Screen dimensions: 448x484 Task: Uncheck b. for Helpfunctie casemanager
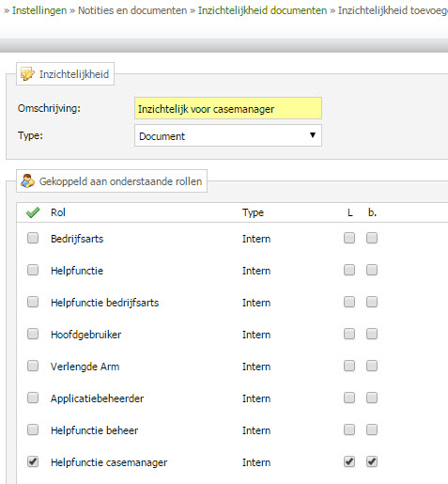coord(372,461)
